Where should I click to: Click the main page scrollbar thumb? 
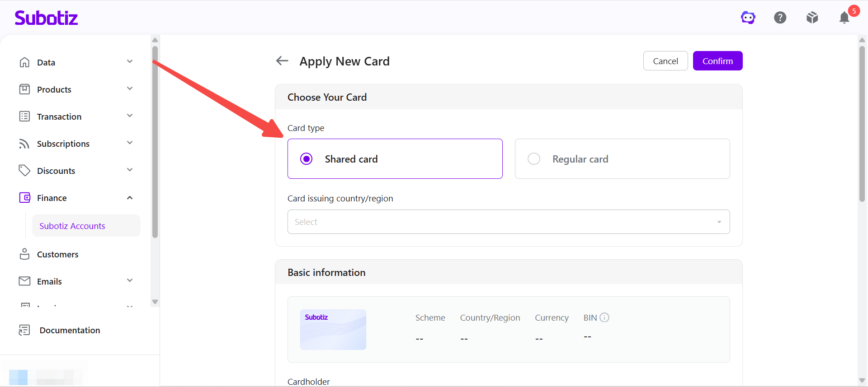862,124
